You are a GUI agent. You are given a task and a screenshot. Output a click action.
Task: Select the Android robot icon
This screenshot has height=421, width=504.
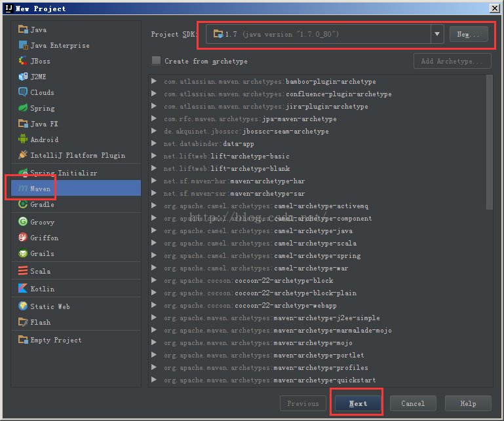click(x=23, y=139)
